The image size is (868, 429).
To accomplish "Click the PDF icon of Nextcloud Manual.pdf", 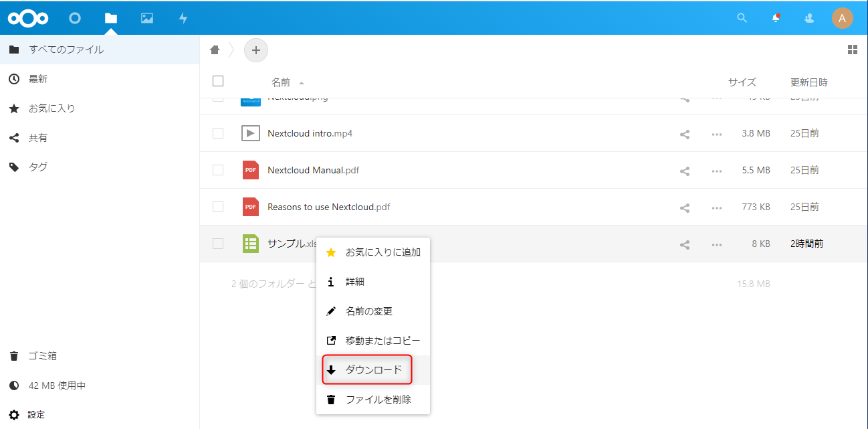I will 251,170.
